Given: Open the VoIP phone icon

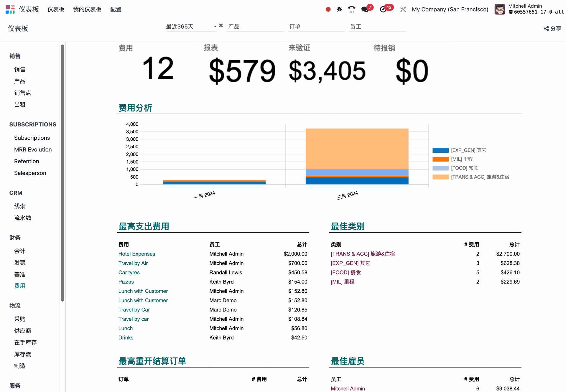Looking at the screenshot, I should tap(351, 9).
